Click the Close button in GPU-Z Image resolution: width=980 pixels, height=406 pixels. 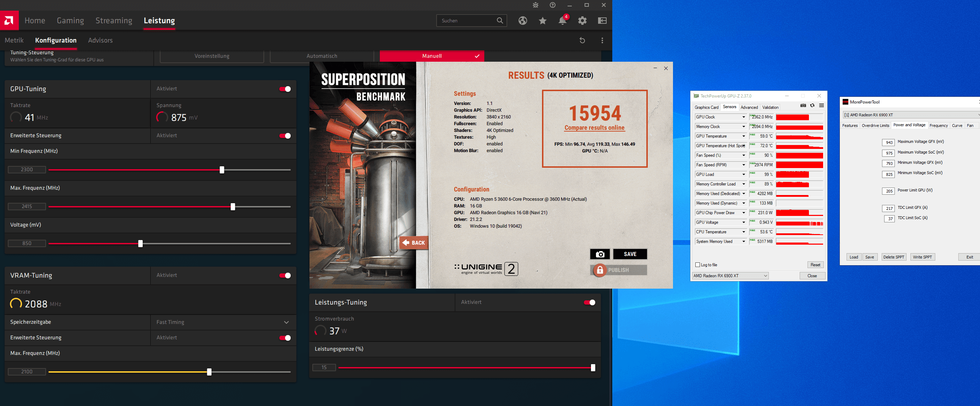[x=812, y=276]
